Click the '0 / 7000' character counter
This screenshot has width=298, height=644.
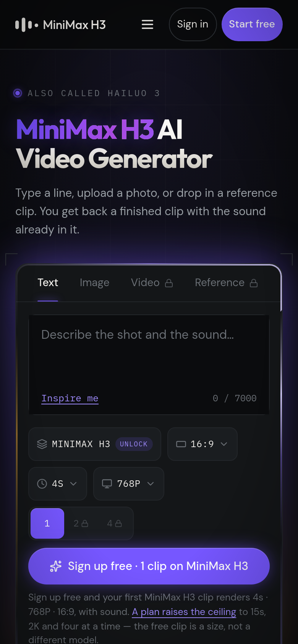click(235, 398)
